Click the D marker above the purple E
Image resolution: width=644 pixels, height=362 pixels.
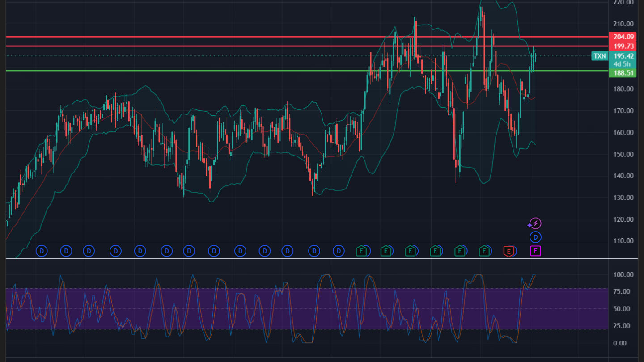click(x=535, y=237)
